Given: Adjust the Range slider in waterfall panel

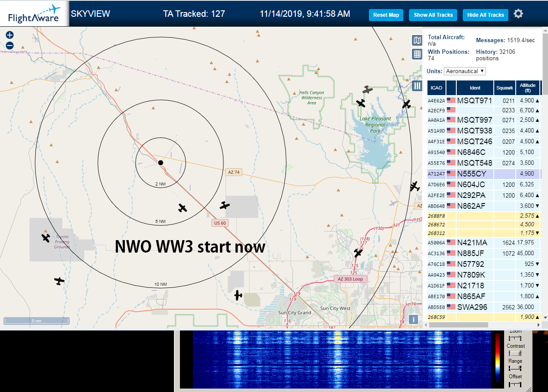Looking at the screenshot, I should (515, 368).
